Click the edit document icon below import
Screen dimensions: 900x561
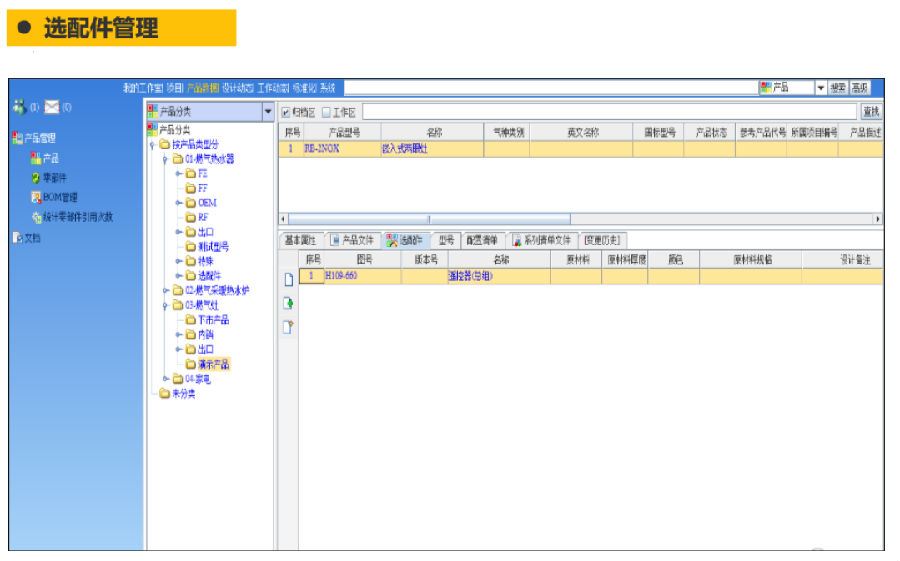click(288, 327)
